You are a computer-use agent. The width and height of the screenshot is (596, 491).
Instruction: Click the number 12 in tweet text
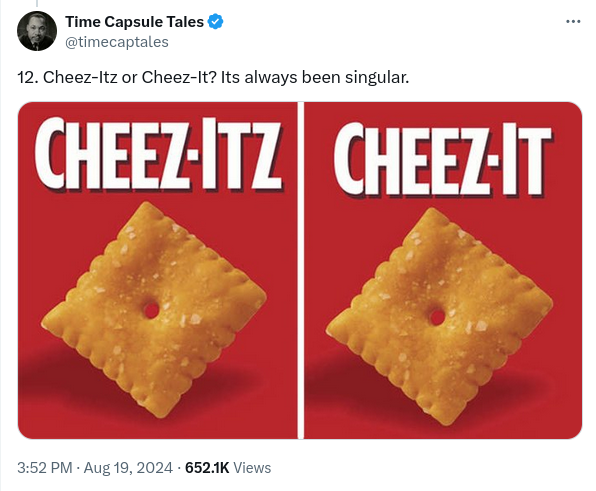pyautogui.click(x=27, y=78)
